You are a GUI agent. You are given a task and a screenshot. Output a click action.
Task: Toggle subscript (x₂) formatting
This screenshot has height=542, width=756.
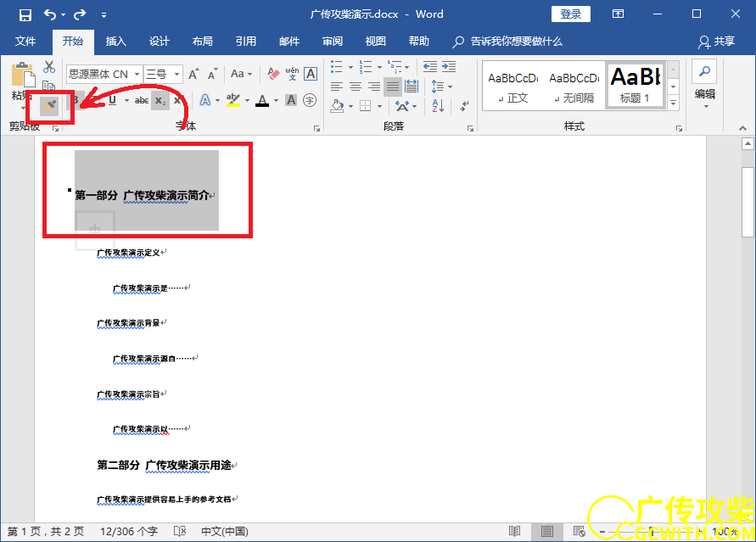pos(160,101)
